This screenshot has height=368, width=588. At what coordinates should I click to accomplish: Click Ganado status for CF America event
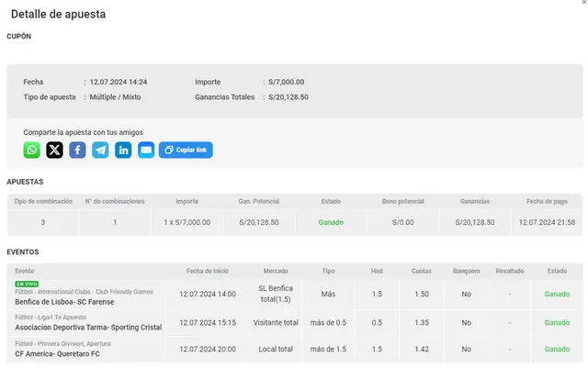coord(557,349)
